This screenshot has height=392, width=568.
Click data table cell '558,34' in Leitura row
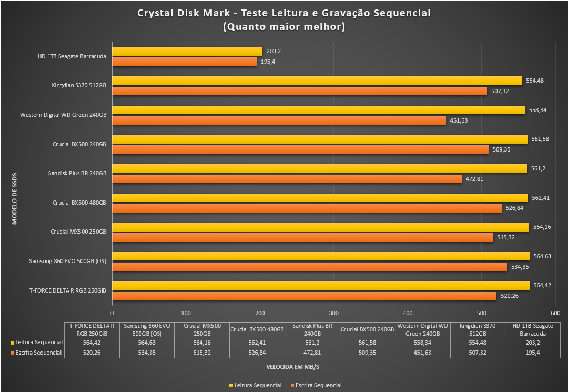click(x=422, y=343)
